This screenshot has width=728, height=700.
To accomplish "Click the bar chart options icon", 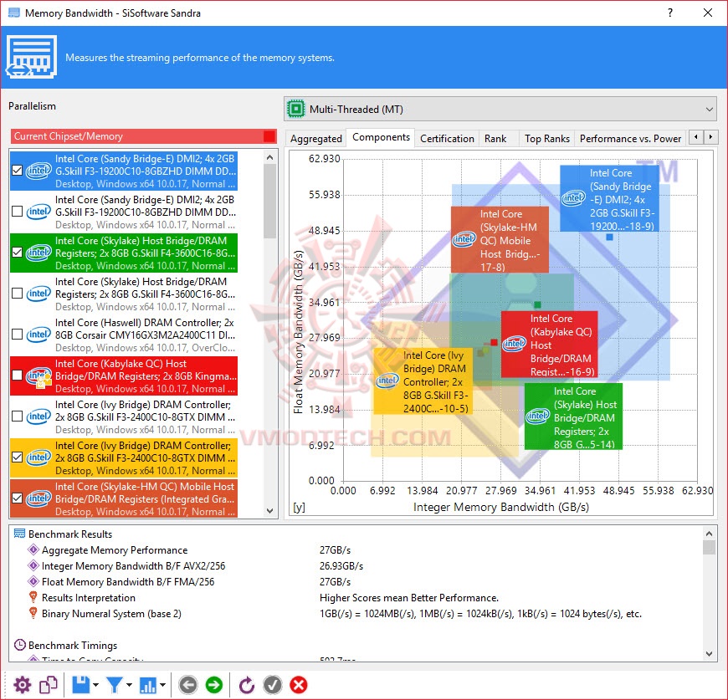I will coord(148,685).
